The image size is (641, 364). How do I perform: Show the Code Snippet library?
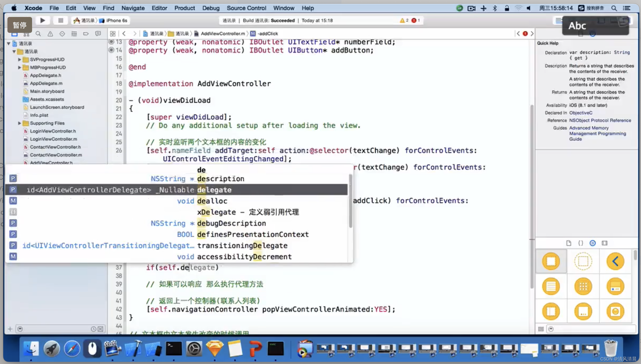tap(581, 243)
